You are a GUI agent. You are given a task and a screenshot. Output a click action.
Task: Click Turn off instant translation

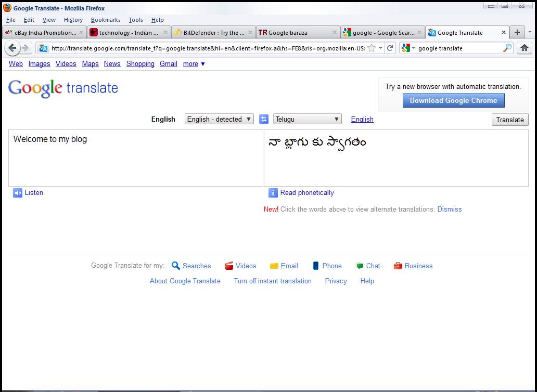(x=273, y=281)
